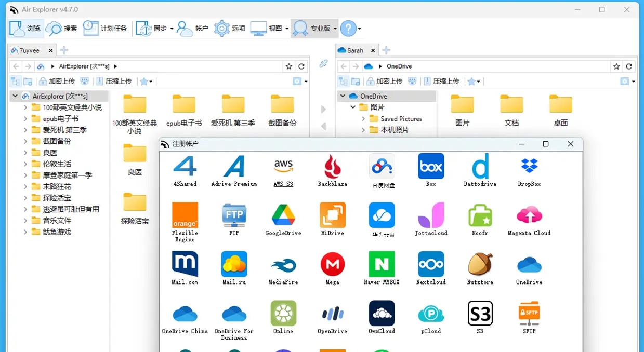Choose Adrive Premium in the account dialog
The width and height of the screenshot is (644, 352).
click(x=234, y=166)
